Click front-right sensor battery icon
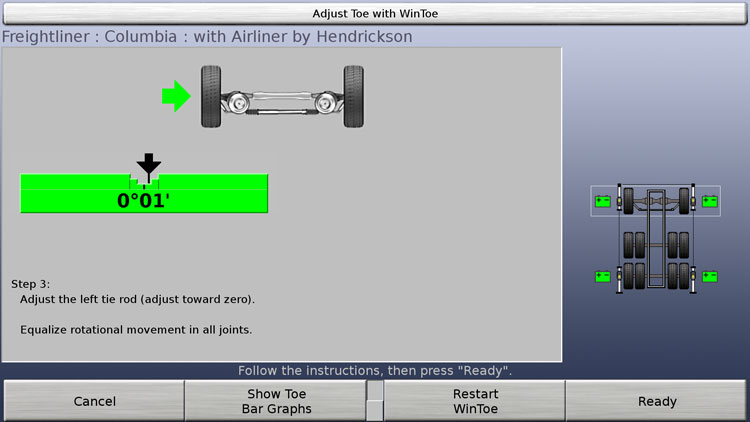This screenshot has height=422, width=750. [710, 201]
